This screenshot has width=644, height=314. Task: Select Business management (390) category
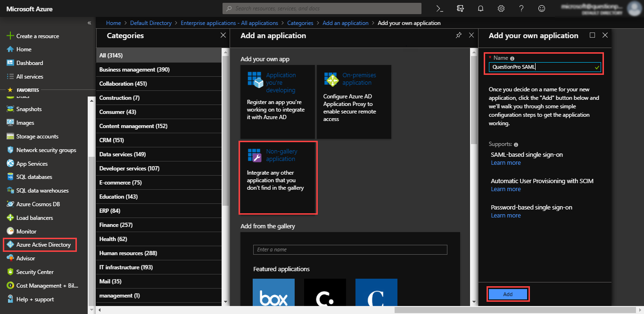pyautogui.click(x=159, y=69)
